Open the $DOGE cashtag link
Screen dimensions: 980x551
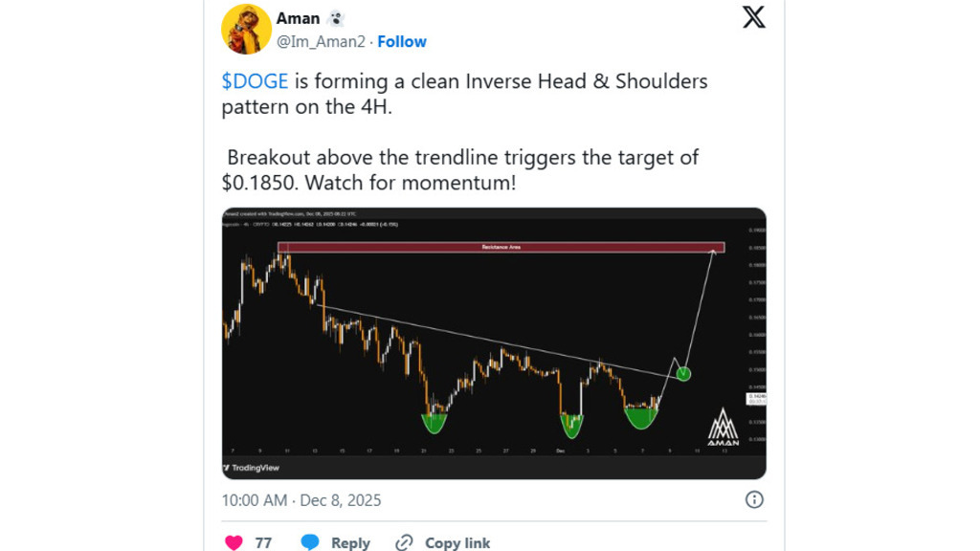pyautogui.click(x=255, y=81)
